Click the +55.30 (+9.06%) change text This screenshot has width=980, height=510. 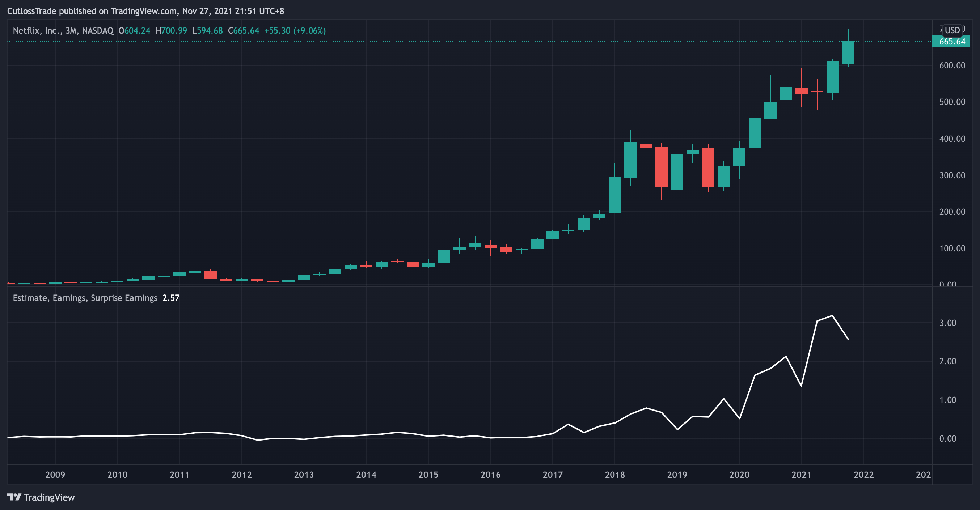click(x=295, y=31)
